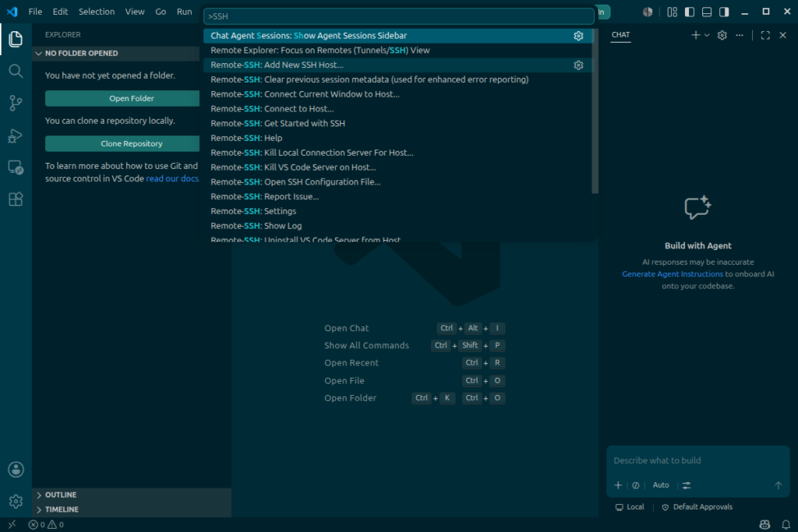Open the Source Control view
The height and width of the screenshot is (532, 798).
coord(16,104)
